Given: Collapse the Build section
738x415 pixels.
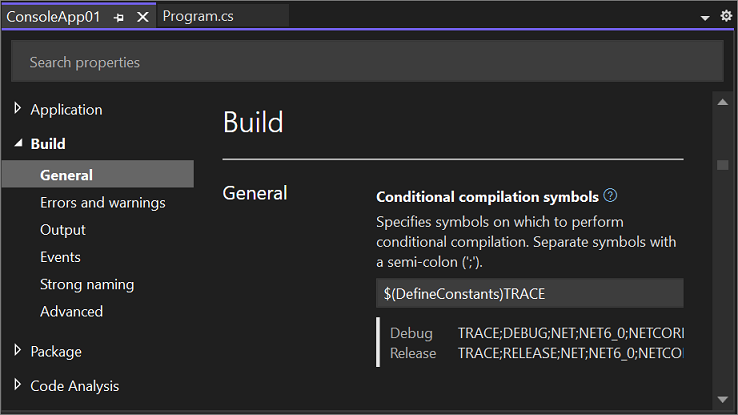Looking at the screenshot, I should (18, 143).
